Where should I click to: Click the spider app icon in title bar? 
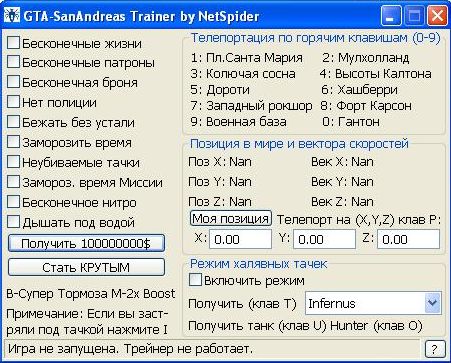[12, 15]
